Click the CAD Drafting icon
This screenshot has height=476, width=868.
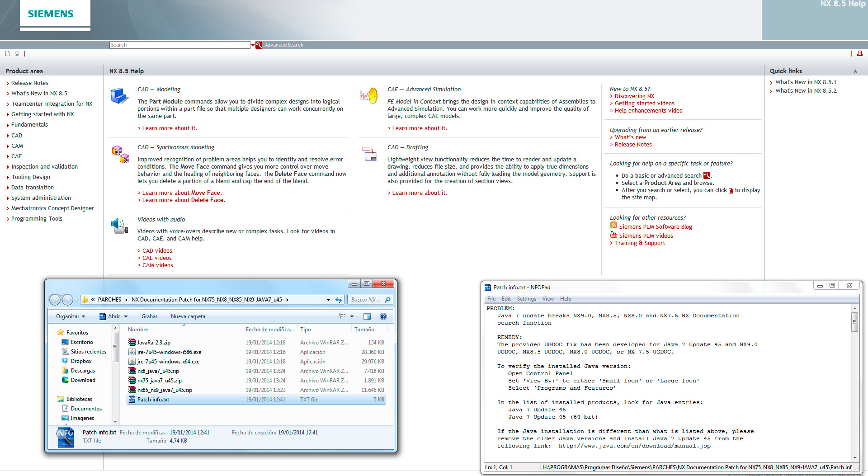pos(370,154)
